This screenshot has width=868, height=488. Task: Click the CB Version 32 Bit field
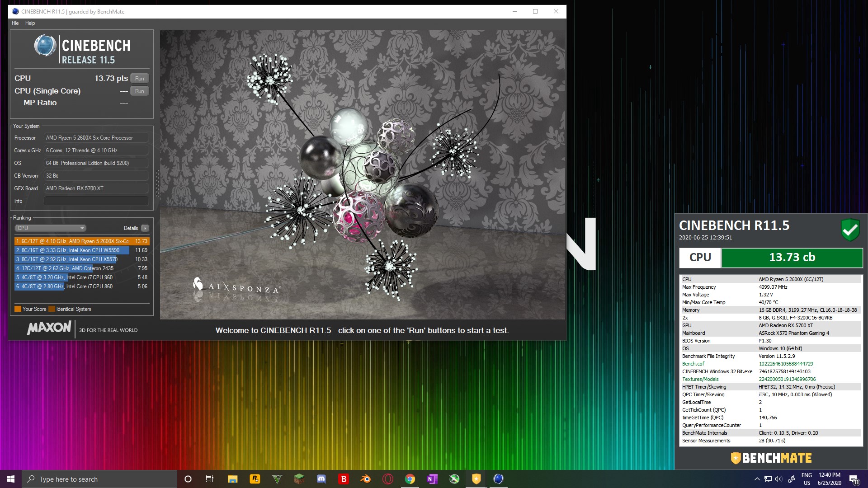click(96, 176)
